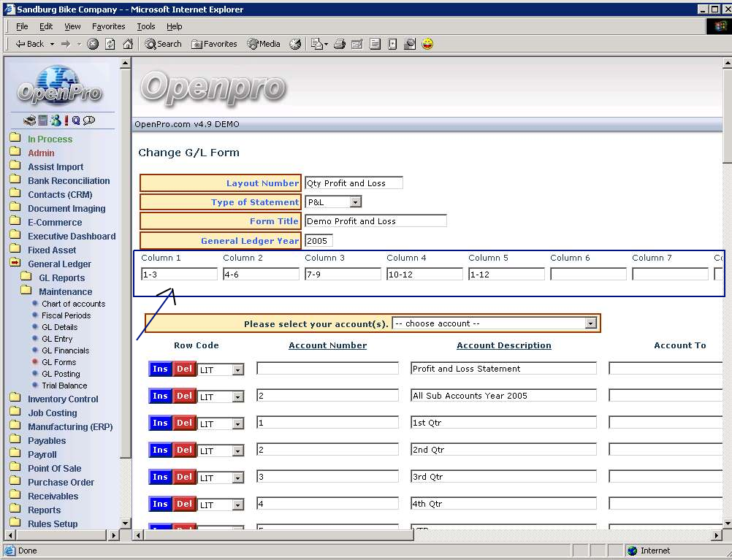Expand the Inventory Control folder
Image resolution: width=732 pixels, height=560 pixels.
click(x=63, y=399)
